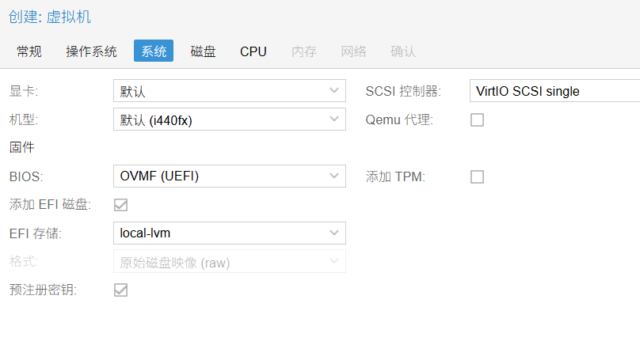Click the SCSI 控制器 VirtIO SCSI single field
The height and width of the screenshot is (364, 640).
coord(554,91)
